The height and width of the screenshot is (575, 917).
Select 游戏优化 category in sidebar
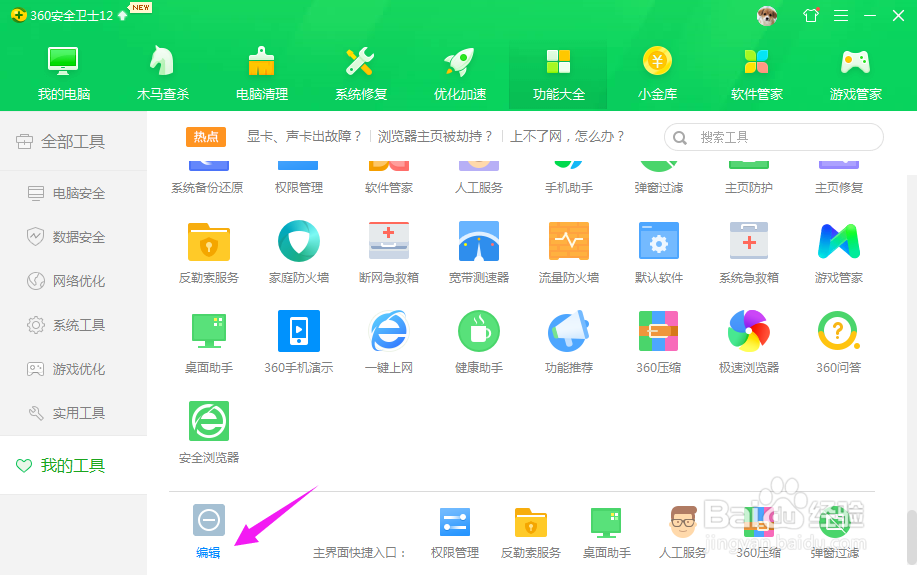(x=73, y=369)
